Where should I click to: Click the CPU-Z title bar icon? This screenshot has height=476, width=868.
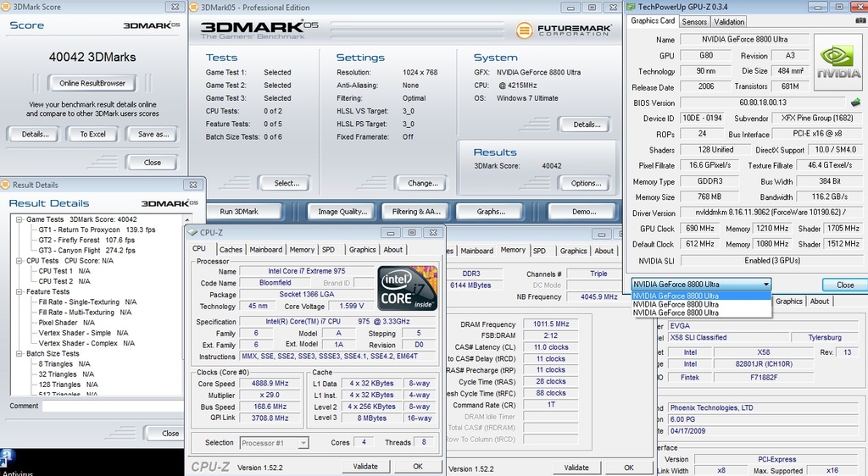[x=192, y=232]
